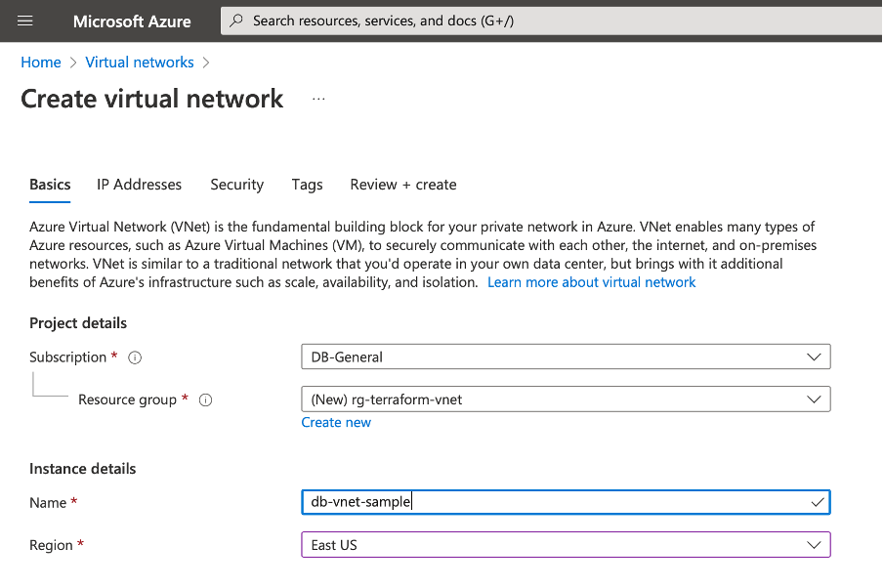The width and height of the screenshot is (883, 588).
Task: Expand the Subscription dropdown arrow
Action: [x=814, y=357]
